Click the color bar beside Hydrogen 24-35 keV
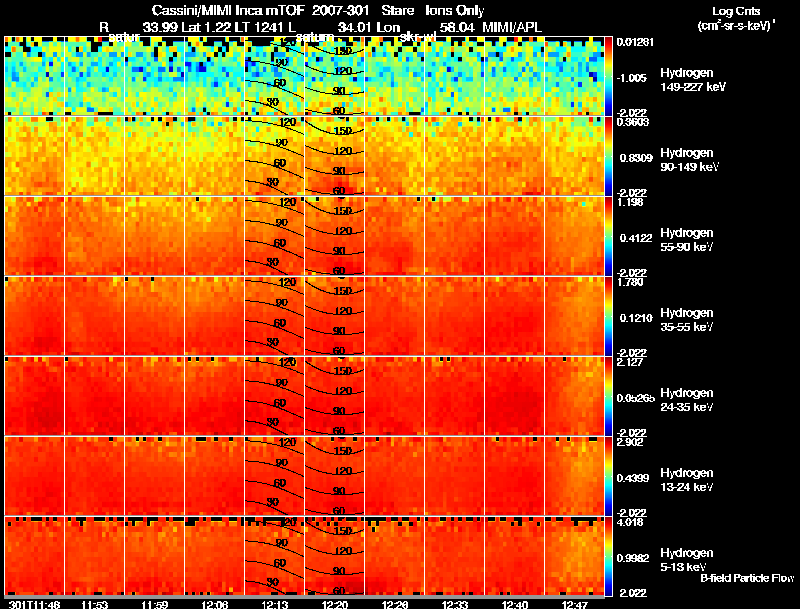Screen dimensions: 800x609 coord(608,396)
